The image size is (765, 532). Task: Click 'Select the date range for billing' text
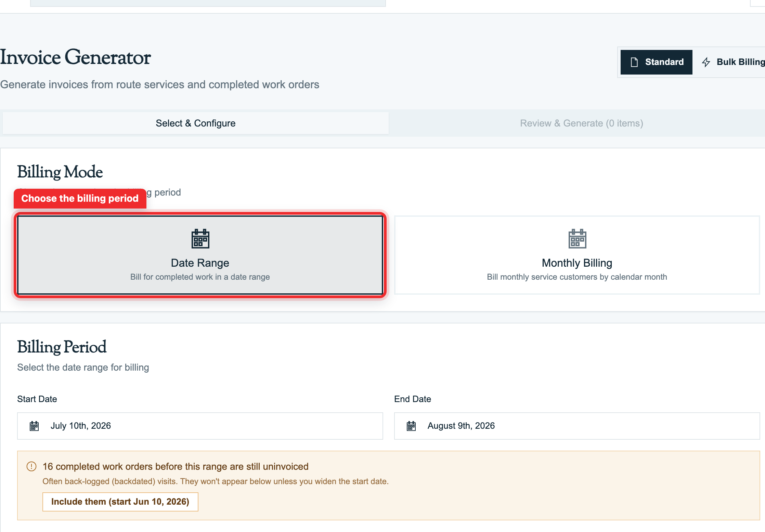click(83, 368)
